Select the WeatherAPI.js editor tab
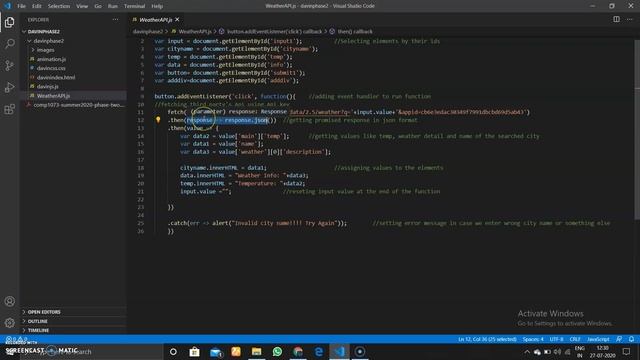 156,20
